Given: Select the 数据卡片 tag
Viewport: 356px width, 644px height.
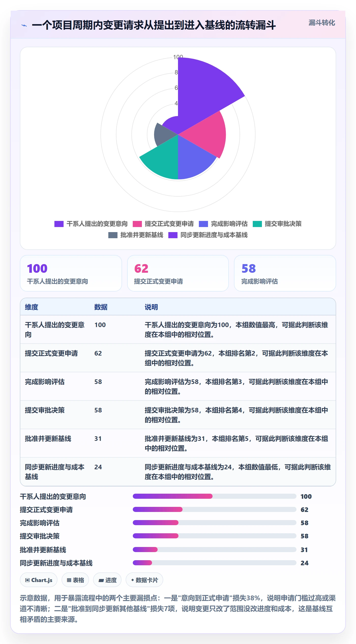Looking at the screenshot, I should (144, 580).
